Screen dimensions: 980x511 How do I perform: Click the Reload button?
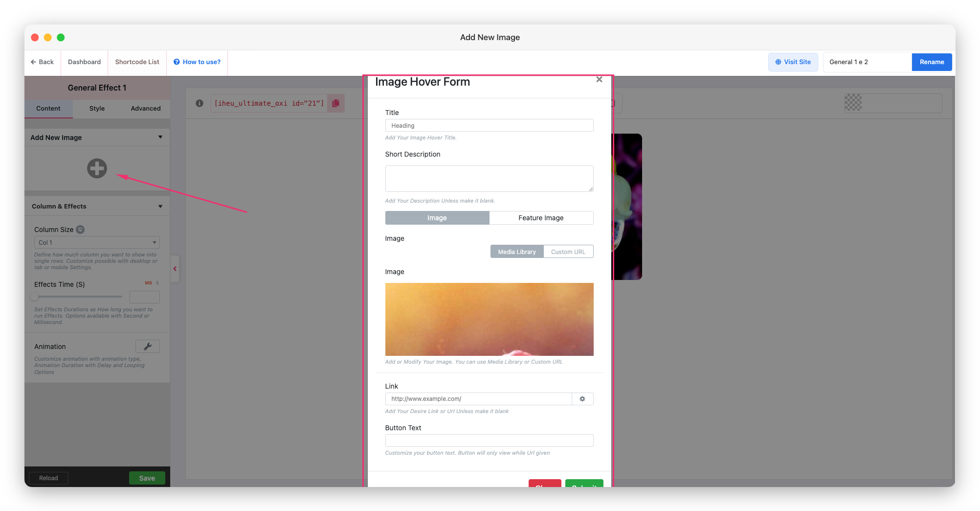48,478
